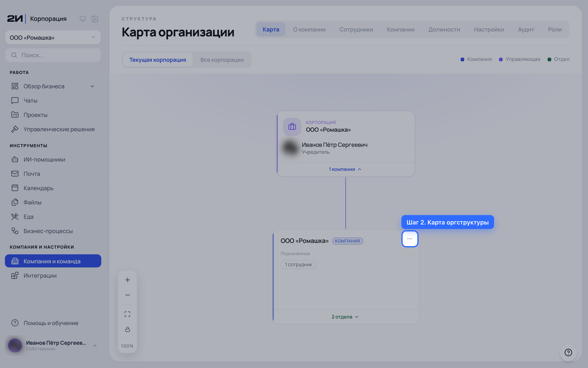Open Интеграции settings

click(x=53, y=276)
